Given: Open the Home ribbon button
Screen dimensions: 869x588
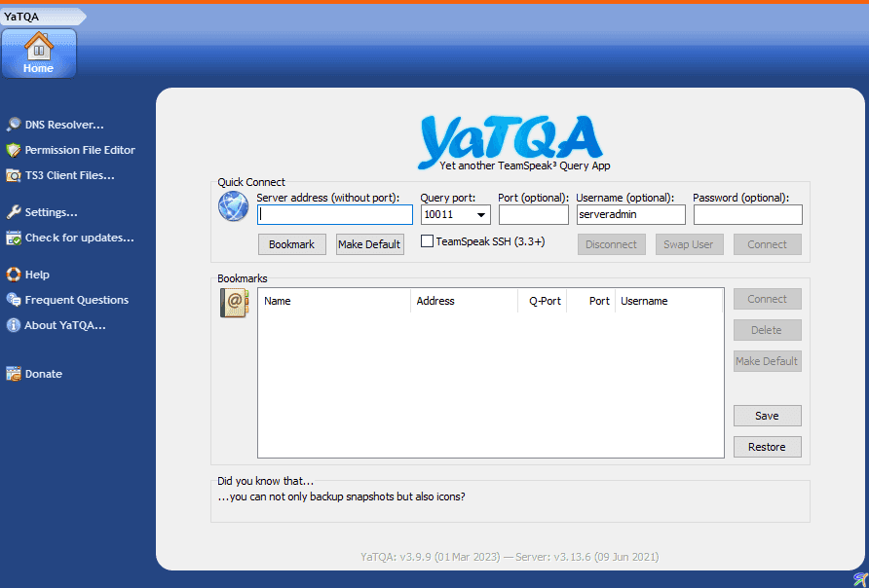Looking at the screenshot, I should [x=39, y=54].
